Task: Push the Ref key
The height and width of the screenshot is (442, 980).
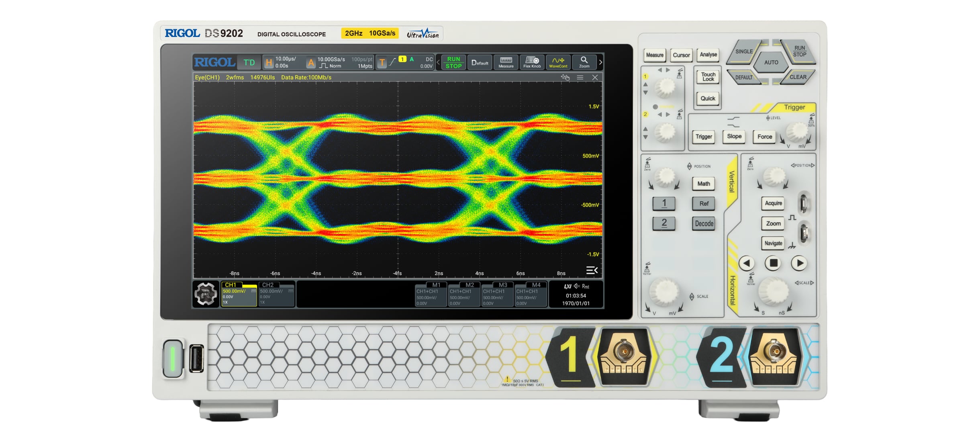Action: coord(704,203)
